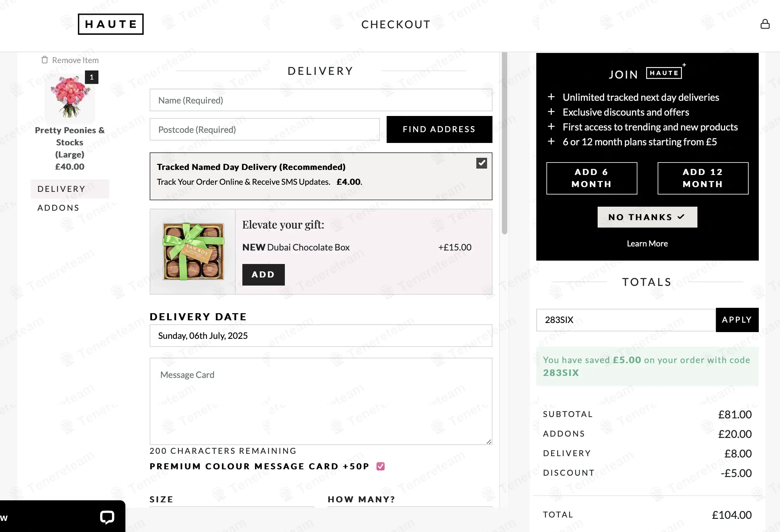Click the secure checkout padlock icon
This screenshot has height=532, width=780.
tap(765, 24)
